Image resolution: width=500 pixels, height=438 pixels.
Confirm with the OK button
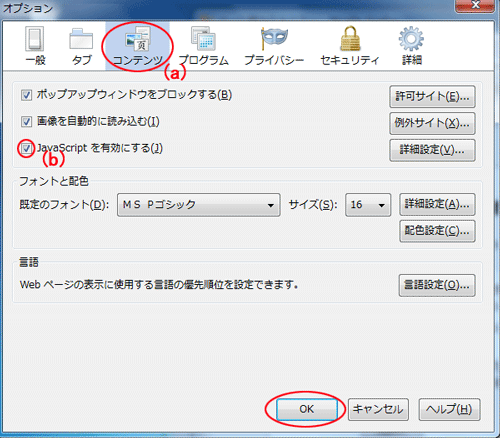point(307,409)
